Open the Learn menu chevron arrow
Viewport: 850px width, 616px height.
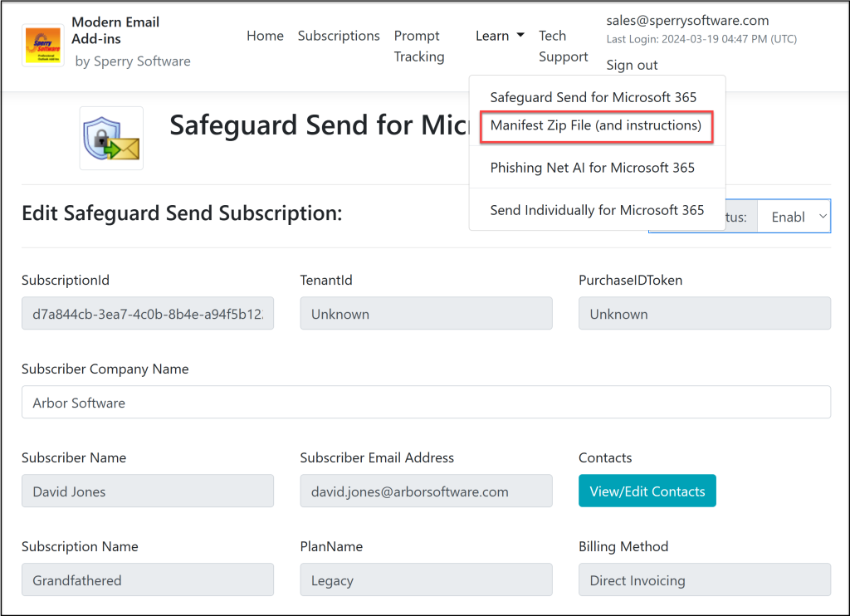[522, 35]
